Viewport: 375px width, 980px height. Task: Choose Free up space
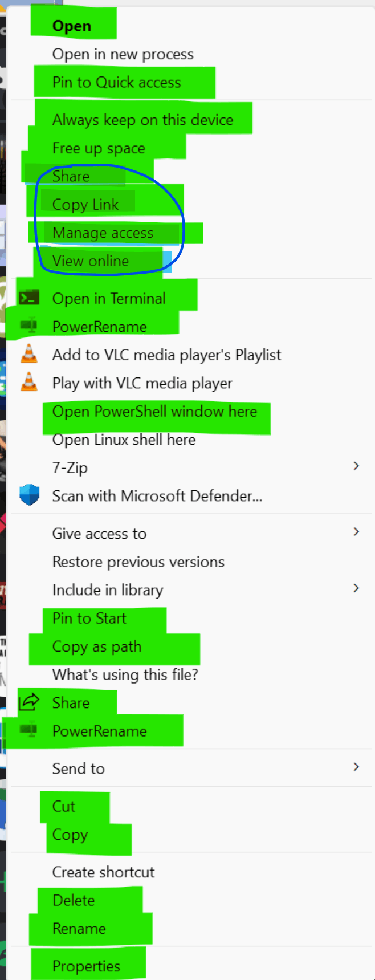tap(99, 148)
